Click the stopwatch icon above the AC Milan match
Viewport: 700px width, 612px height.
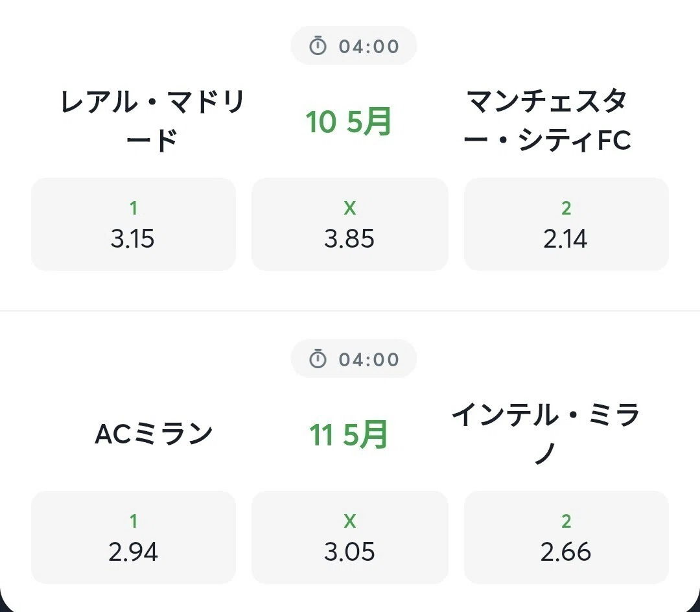pyautogui.click(x=318, y=359)
